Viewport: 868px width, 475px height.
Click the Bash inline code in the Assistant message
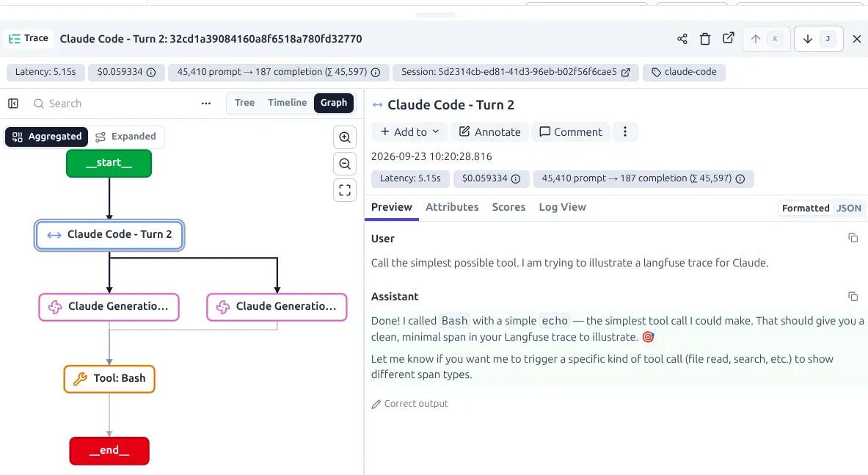point(454,321)
